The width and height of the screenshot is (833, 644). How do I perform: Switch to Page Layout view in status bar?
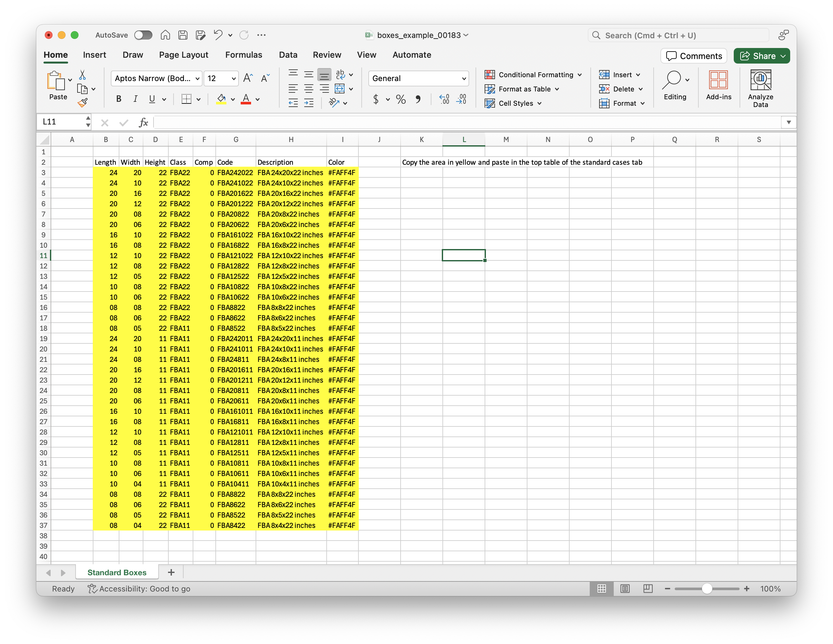pyautogui.click(x=625, y=589)
